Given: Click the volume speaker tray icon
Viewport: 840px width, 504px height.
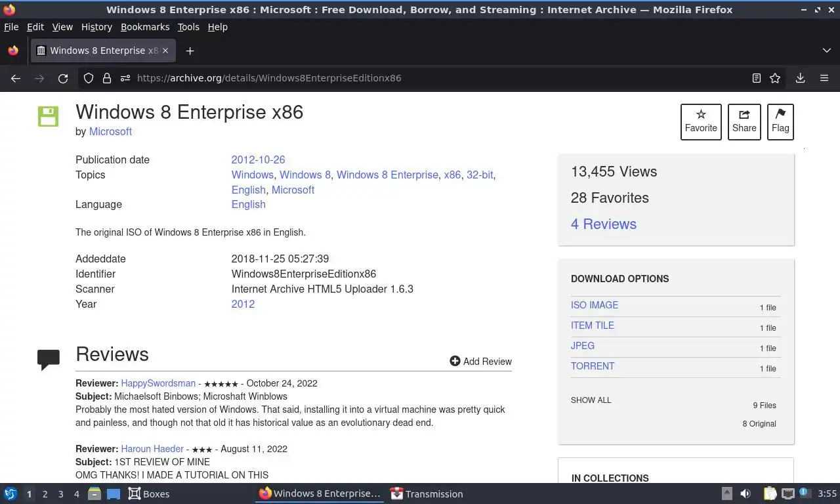Looking at the screenshot, I should (x=745, y=493).
